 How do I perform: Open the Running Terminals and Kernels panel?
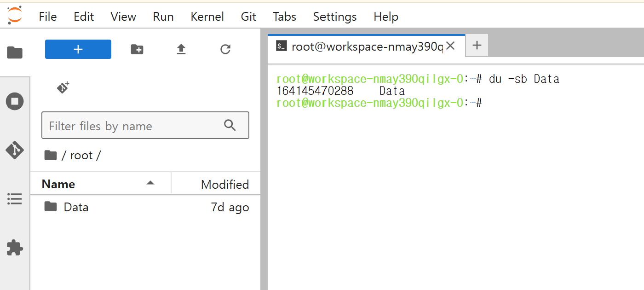point(15,101)
